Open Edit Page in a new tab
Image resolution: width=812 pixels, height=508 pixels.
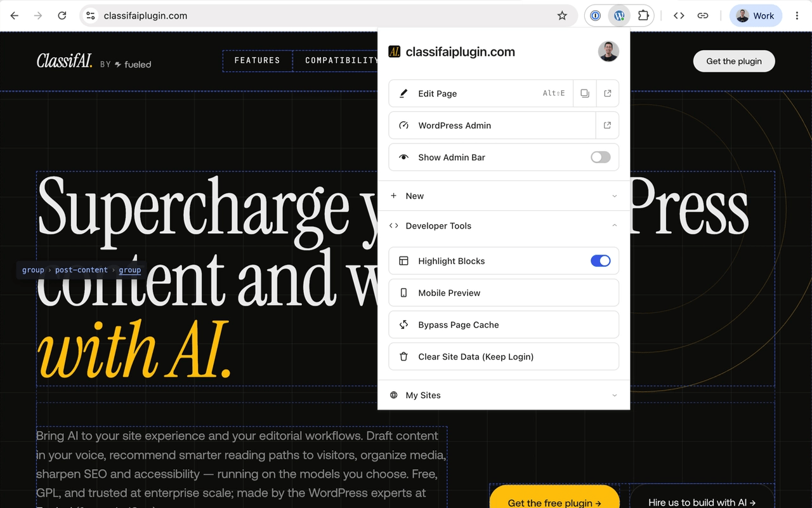(x=608, y=93)
